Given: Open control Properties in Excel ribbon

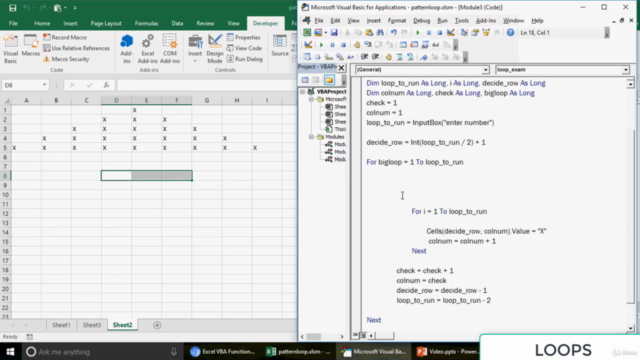Looking at the screenshot, I should (243, 37).
